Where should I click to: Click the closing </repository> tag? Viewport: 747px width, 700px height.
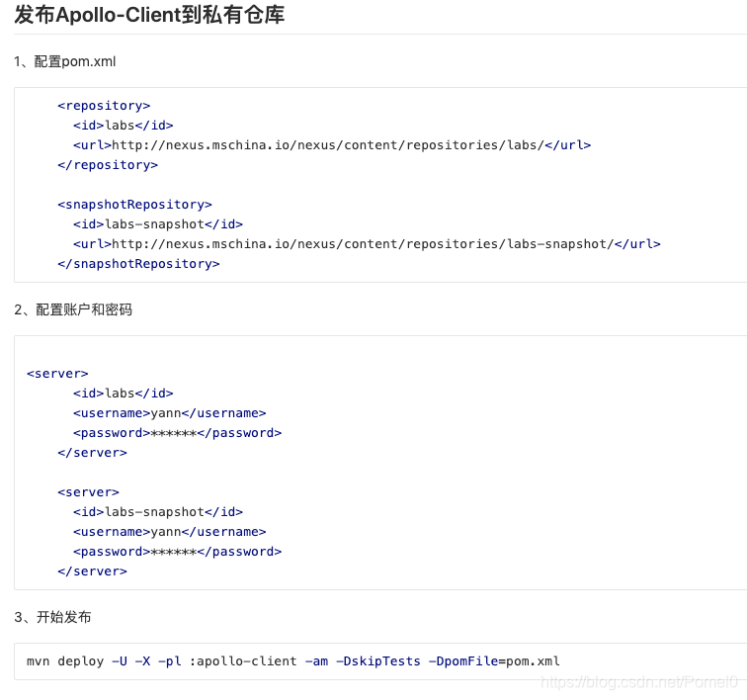click(x=108, y=165)
